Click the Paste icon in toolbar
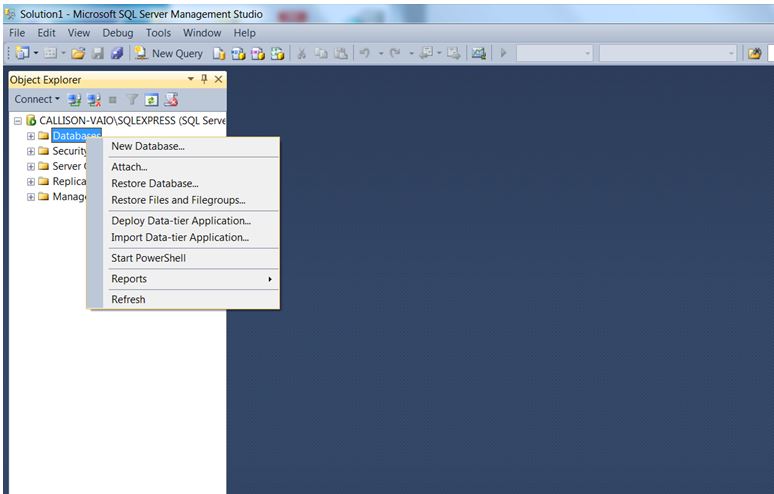Screen dimensions: 774x494 pos(341,53)
